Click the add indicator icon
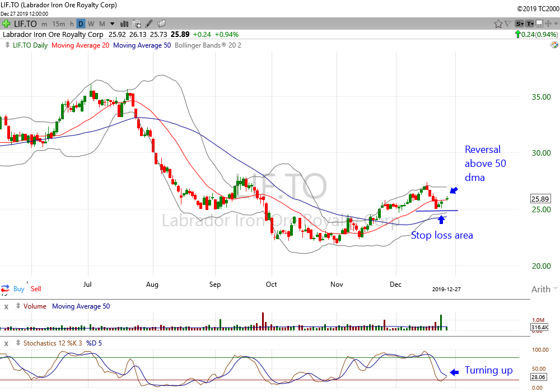Screen dimensions: 560x392 [x=137, y=24]
